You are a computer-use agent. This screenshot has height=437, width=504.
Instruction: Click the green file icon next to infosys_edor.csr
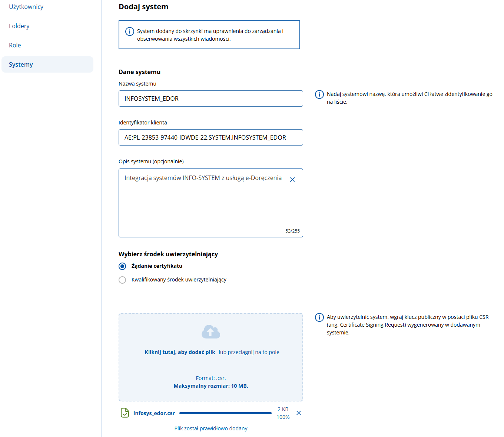pos(125,413)
